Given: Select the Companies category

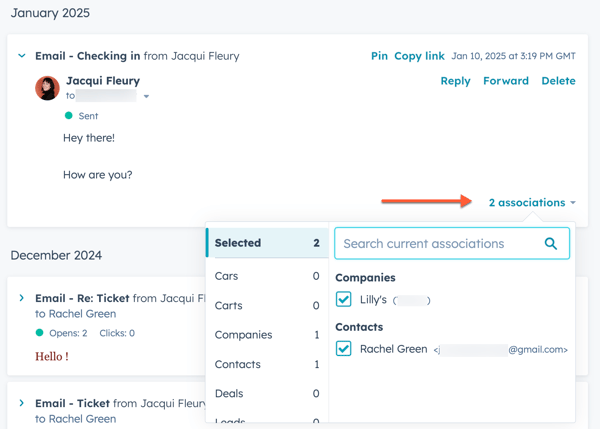Looking at the screenshot, I should coord(266,335).
